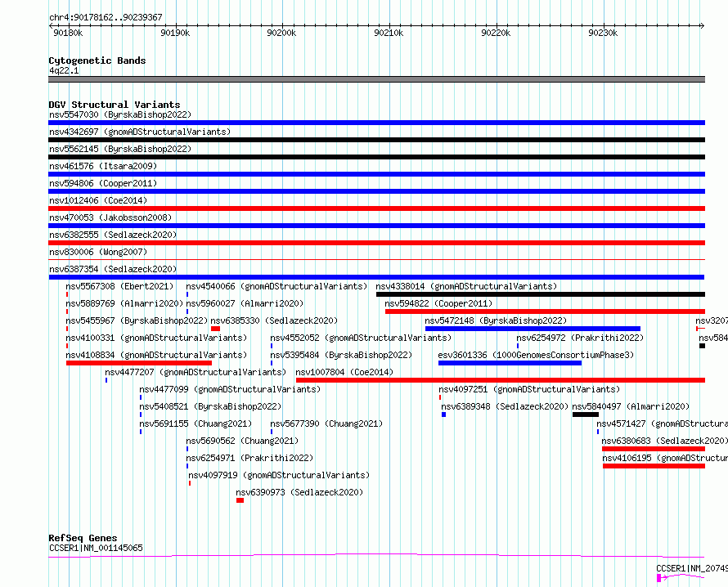Open nsv4108834 (gnomADStructuralVariants) label
This screenshot has height=587, width=728.
tap(156, 355)
